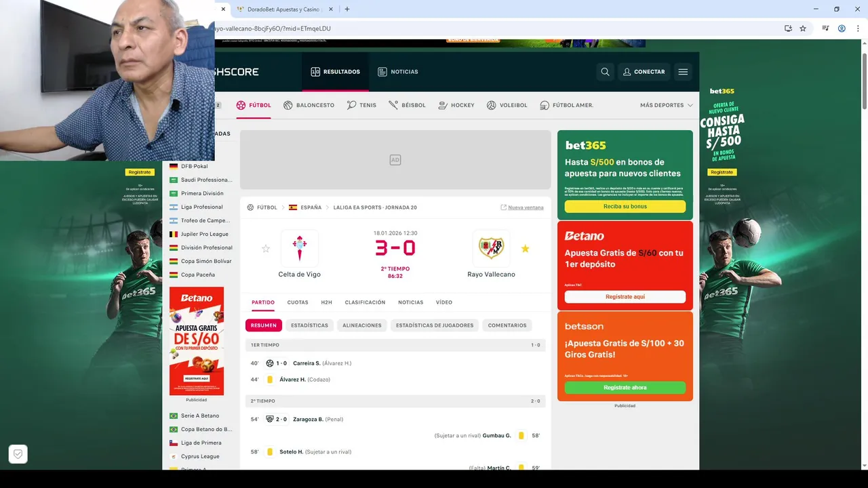Image resolution: width=868 pixels, height=488 pixels.
Task: Click Betano sidebar ad banner
Action: [197, 341]
